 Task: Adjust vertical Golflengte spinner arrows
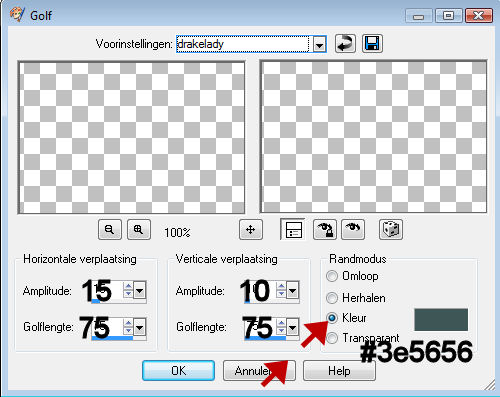tap(281, 326)
